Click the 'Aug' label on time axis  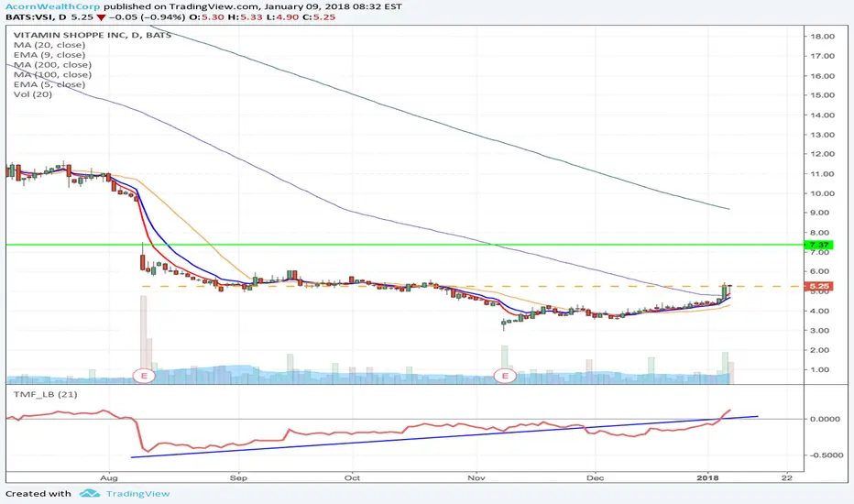click(x=109, y=477)
